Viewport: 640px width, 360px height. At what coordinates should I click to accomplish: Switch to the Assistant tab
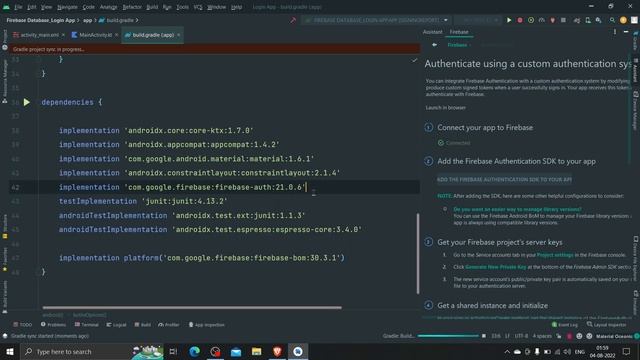click(432, 32)
